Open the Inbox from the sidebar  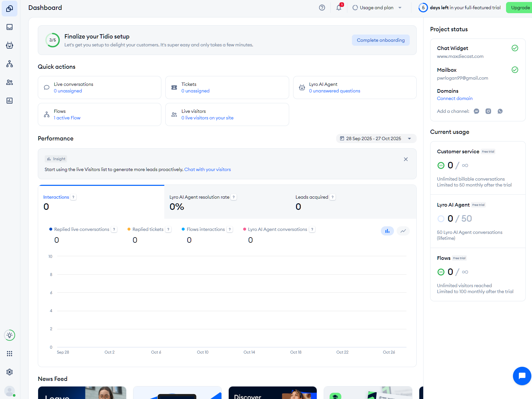(9, 27)
